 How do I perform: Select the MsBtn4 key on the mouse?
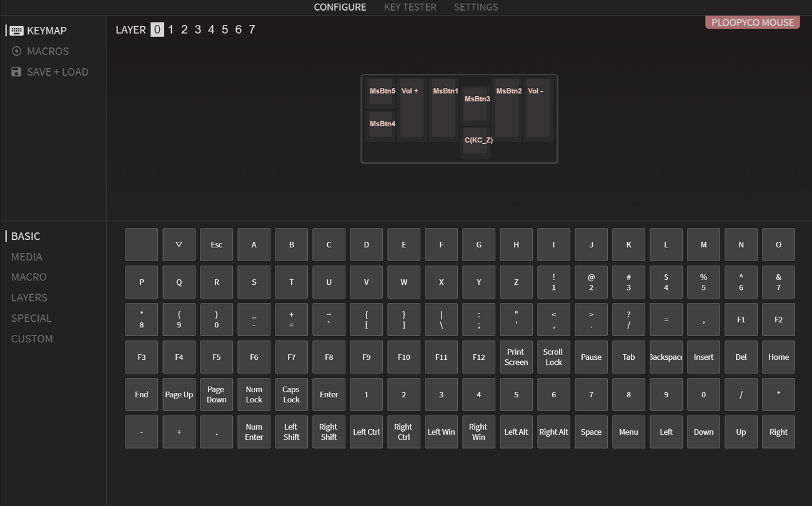[x=380, y=124]
